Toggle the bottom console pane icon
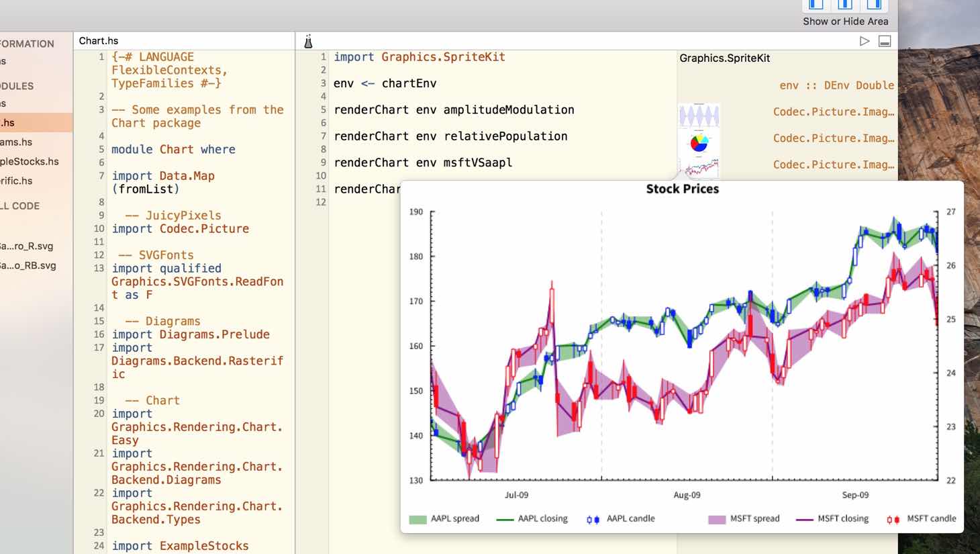Screen dimensions: 980x554 coord(885,41)
